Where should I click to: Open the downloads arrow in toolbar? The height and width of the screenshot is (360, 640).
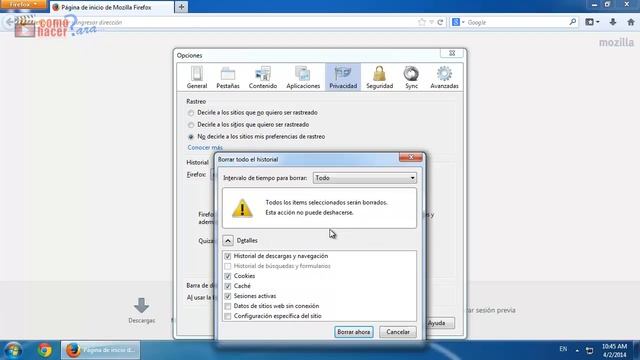pyautogui.click(x=613, y=22)
